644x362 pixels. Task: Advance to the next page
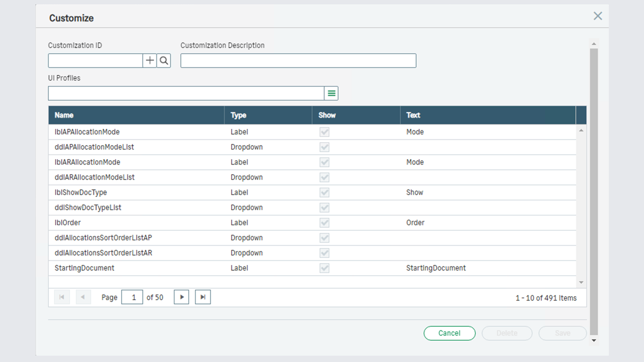181,297
